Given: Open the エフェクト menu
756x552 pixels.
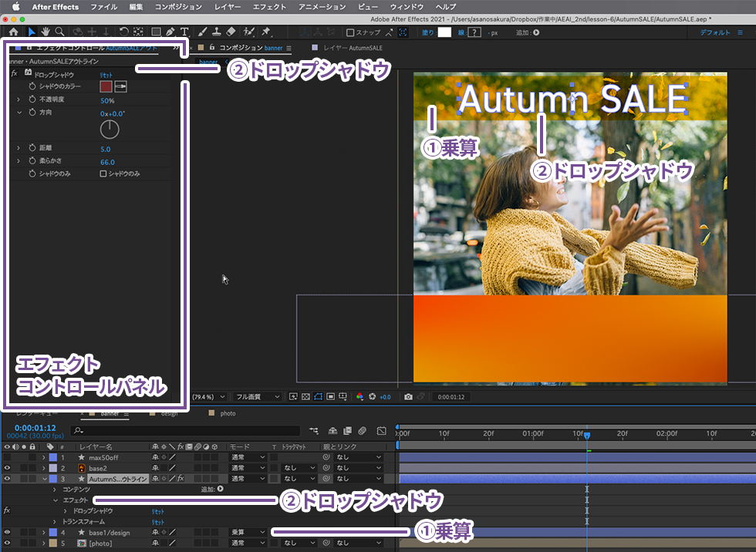Looking at the screenshot, I should 269,7.
